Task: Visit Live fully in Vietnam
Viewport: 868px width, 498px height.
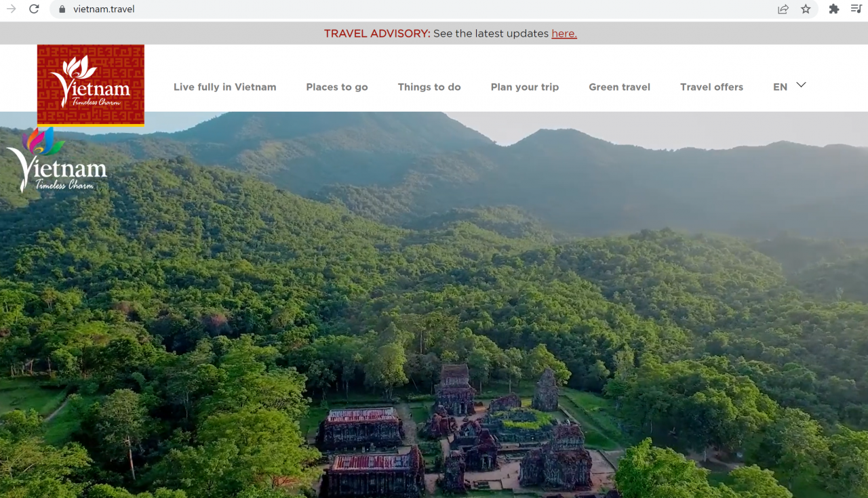Action: [225, 87]
